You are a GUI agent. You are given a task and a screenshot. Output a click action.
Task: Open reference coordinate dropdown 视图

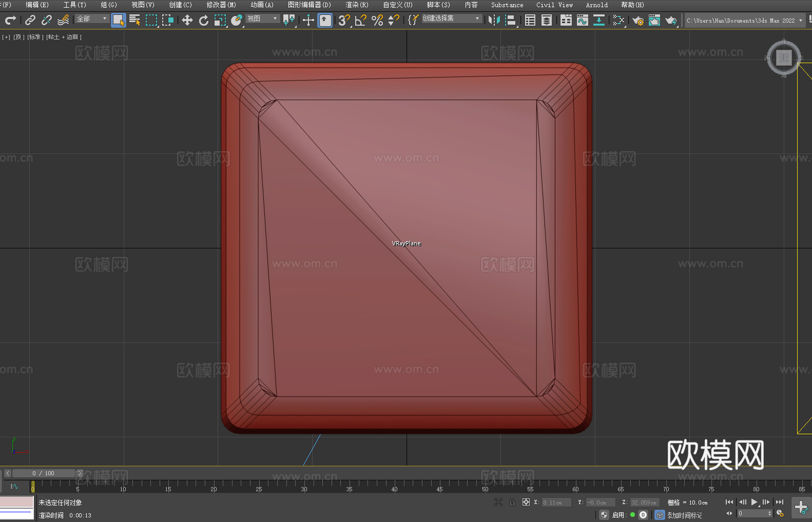point(262,18)
